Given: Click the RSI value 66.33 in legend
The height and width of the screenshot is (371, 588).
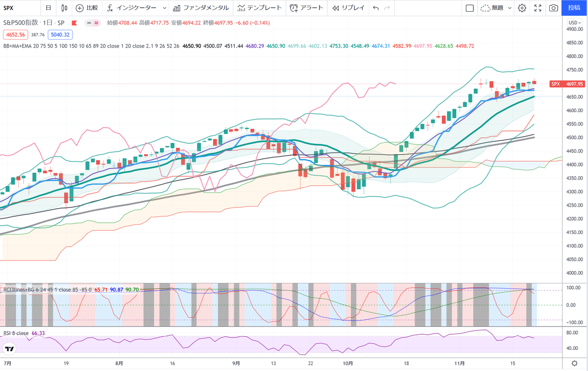Looking at the screenshot, I should (x=38, y=333).
